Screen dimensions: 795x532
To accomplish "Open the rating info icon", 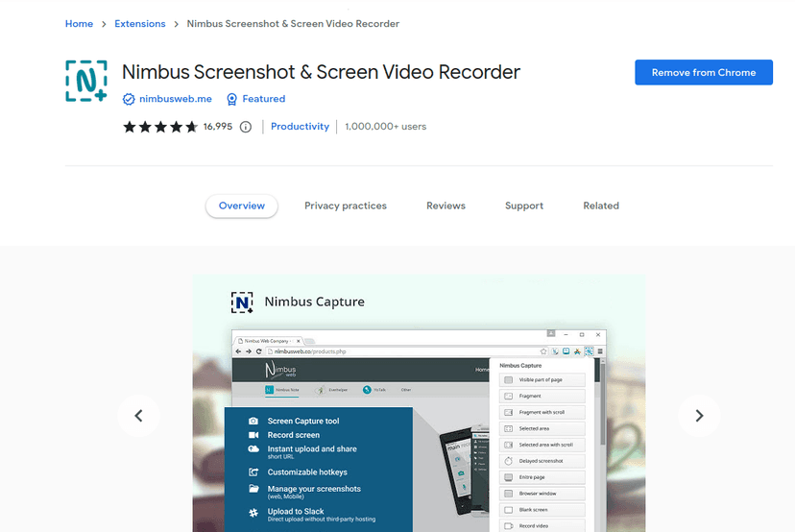I will [x=246, y=127].
